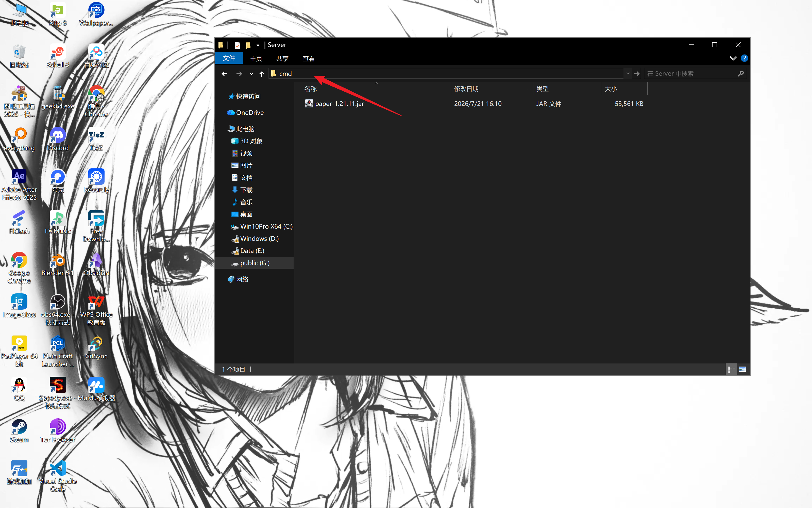Viewport: 812px width, 508px height.
Task: Open the 共享 ribbon tab
Action: pos(282,58)
